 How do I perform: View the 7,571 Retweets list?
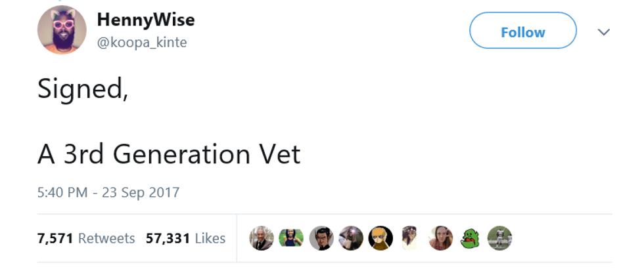85,238
